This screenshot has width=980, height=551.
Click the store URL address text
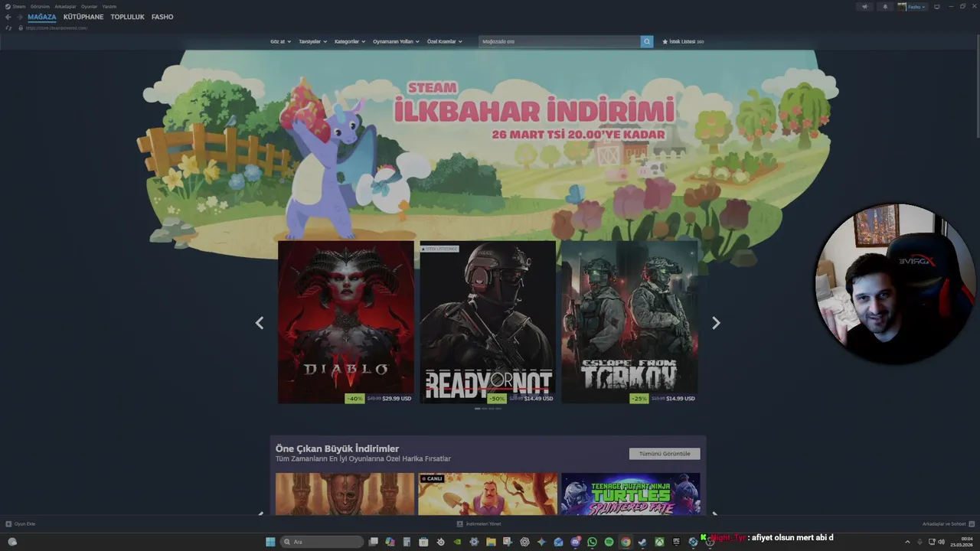click(x=57, y=28)
